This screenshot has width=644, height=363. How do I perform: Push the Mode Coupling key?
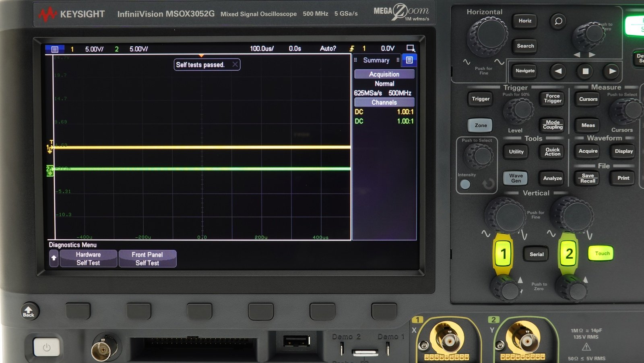553,125
